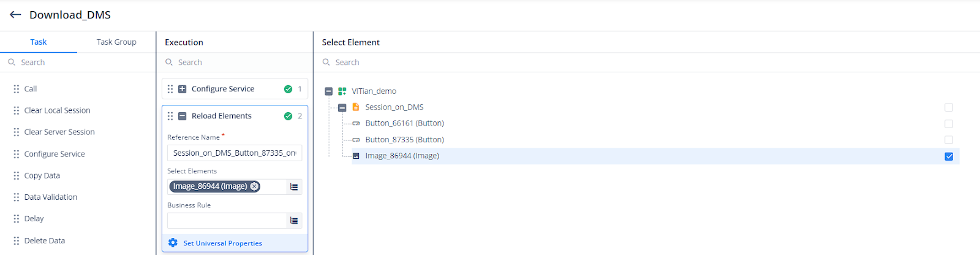Viewport: 980px width, 255px height.
Task: Click the drag handle next to Configure Service step
Action: pyautogui.click(x=170, y=89)
